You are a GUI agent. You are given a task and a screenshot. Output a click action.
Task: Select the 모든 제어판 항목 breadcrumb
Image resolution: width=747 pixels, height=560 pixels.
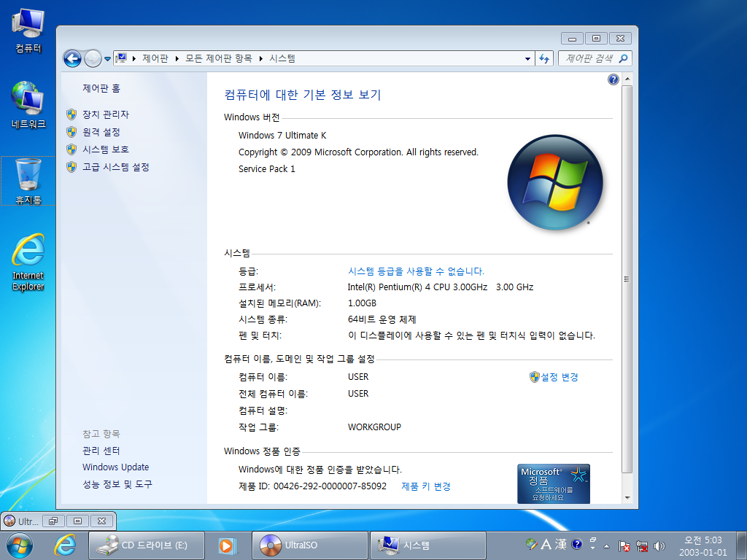point(219,58)
